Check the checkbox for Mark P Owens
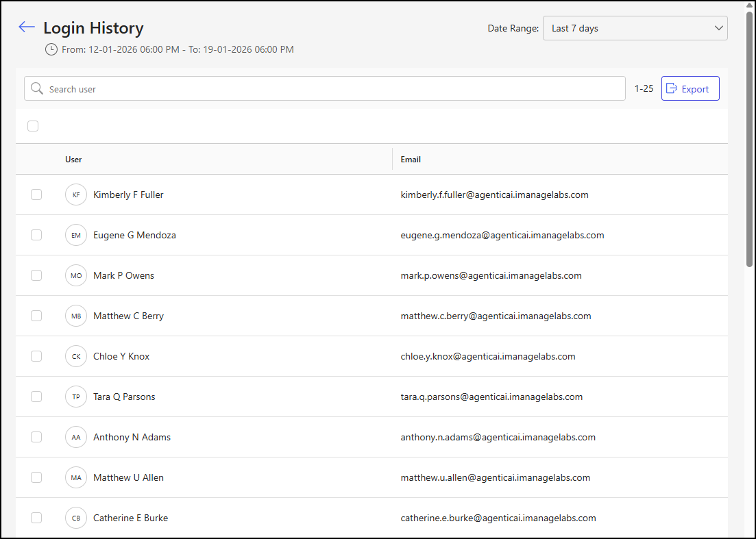756x539 pixels. (x=36, y=275)
